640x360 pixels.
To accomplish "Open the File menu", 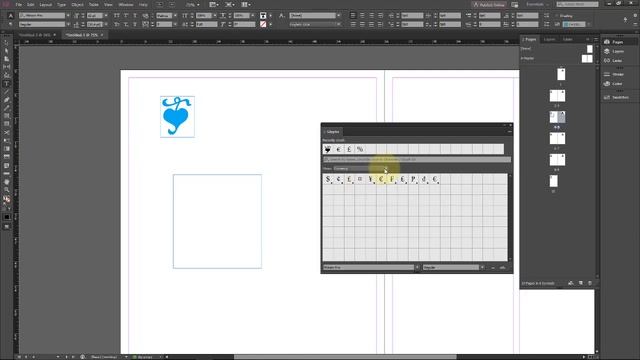I will pos(19,4).
